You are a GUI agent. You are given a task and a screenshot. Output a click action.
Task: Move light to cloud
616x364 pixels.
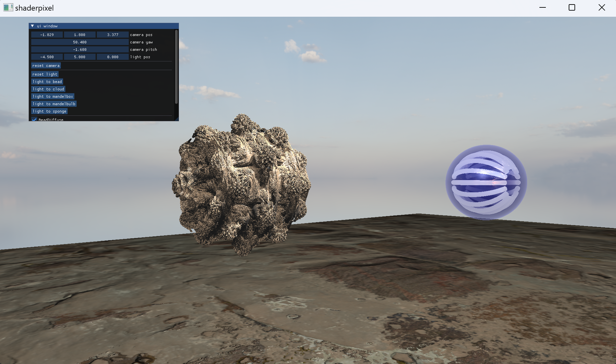pyautogui.click(x=48, y=89)
